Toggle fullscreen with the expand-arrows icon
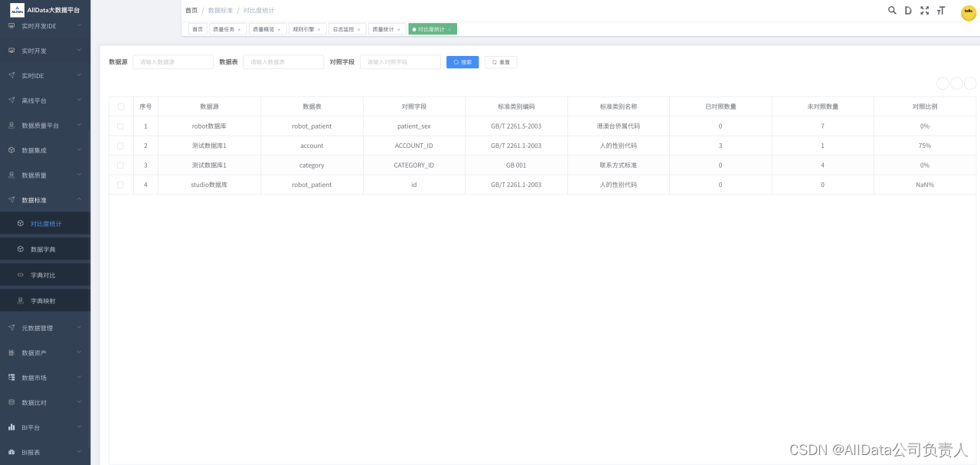Image resolution: width=980 pixels, height=465 pixels. pyautogui.click(x=924, y=11)
